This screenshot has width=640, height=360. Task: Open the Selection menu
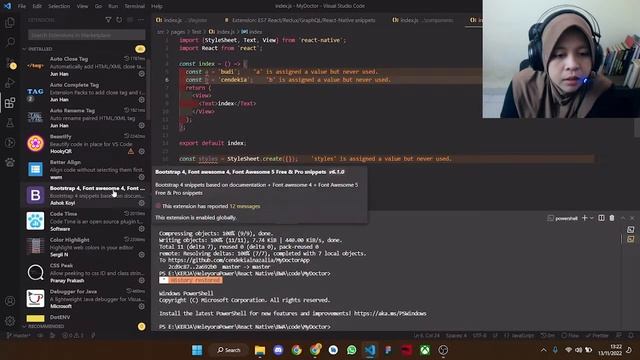59,6
